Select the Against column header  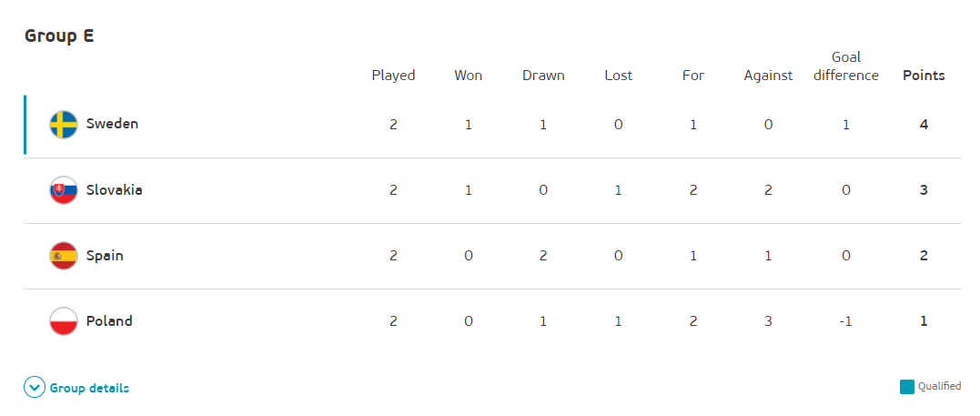(x=768, y=76)
